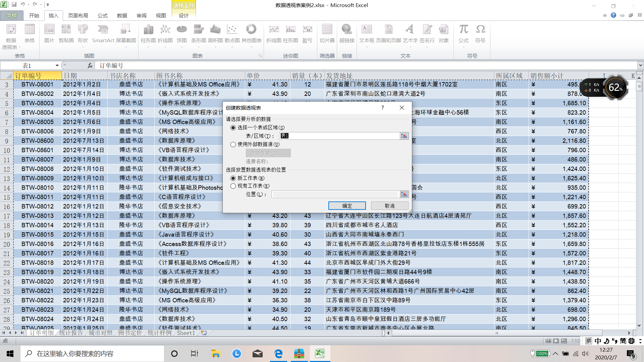This screenshot has height=362, width=644.
Task: Insert a 折线图 sparkline in the 迷你图 group
Action: 274,34
